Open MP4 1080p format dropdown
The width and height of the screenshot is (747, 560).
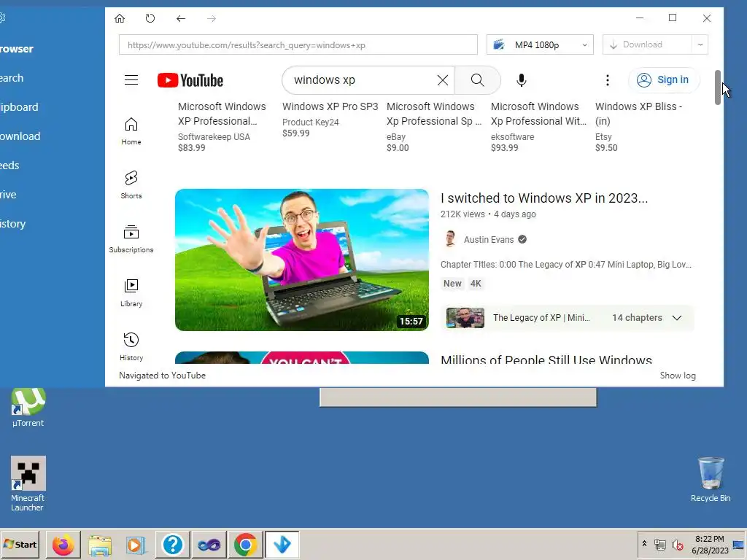pyautogui.click(x=540, y=44)
